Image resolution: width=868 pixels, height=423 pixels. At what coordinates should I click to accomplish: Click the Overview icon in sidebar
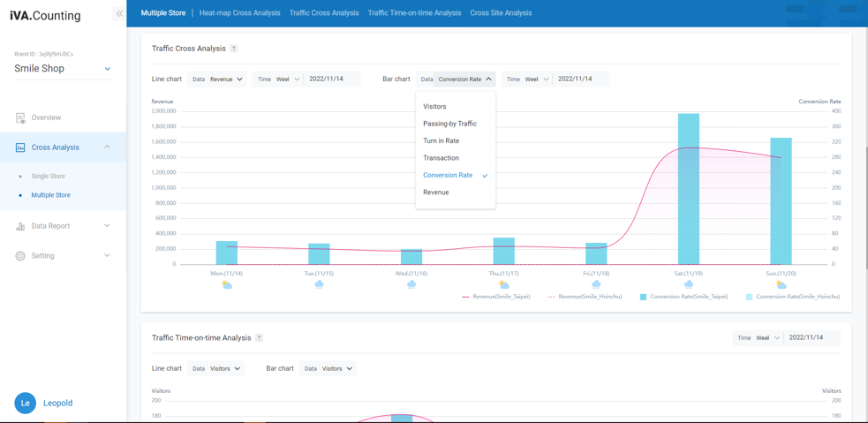coord(20,117)
